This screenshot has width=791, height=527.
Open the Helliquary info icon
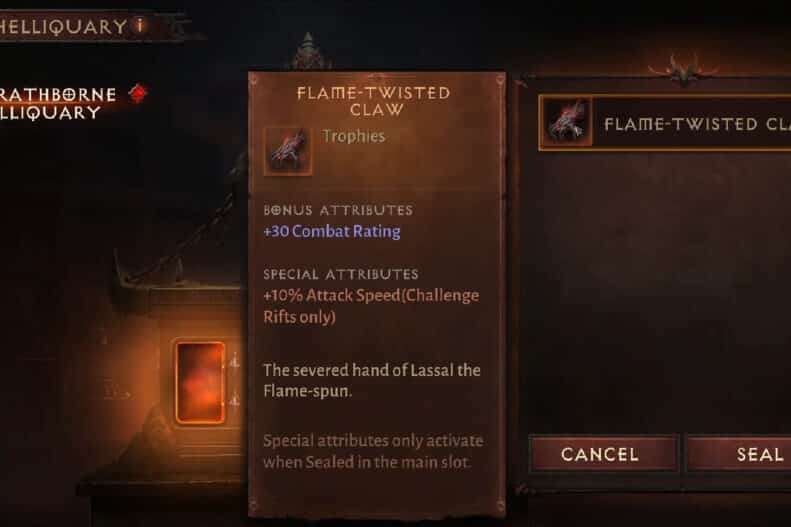point(141,25)
